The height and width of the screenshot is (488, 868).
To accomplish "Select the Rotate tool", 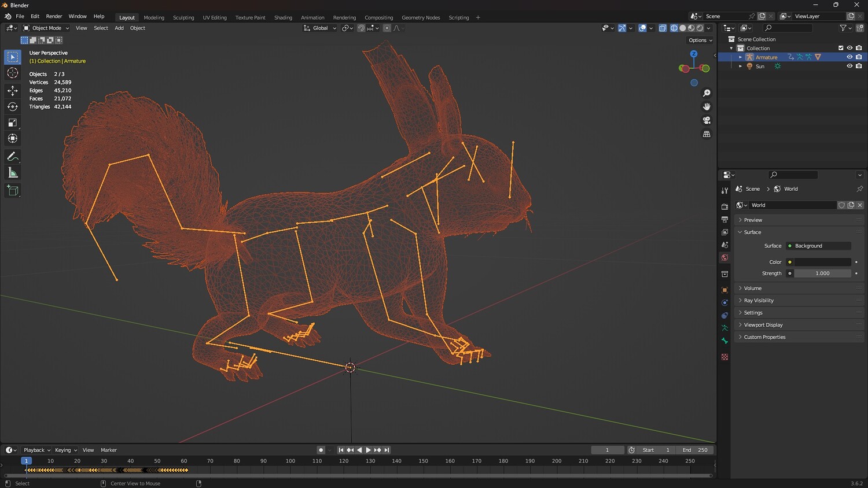I will pos(12,106).
